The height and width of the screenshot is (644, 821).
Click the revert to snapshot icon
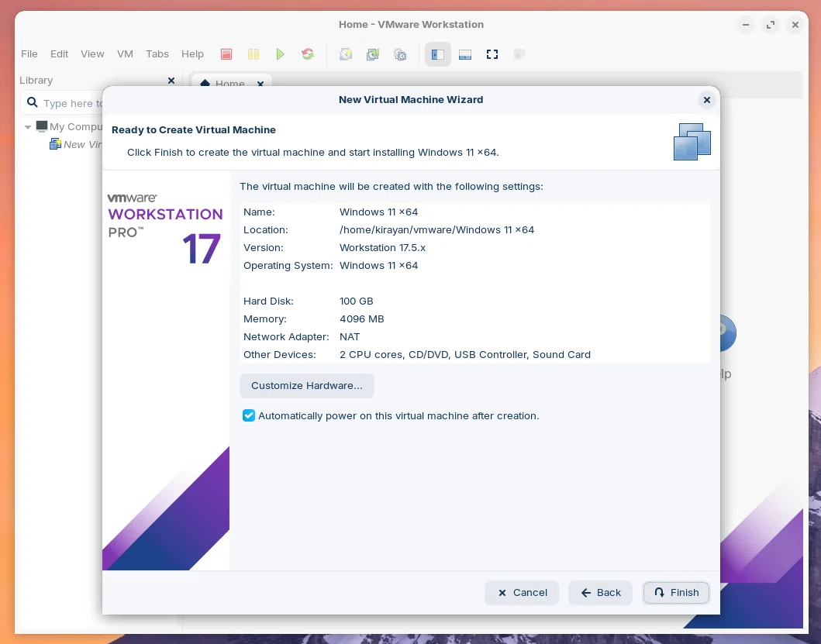click(373, 54)
